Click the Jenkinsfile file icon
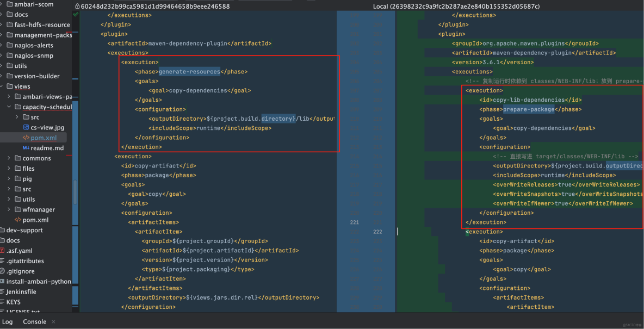Screen dimensions: 644x329 click(2, 291)
